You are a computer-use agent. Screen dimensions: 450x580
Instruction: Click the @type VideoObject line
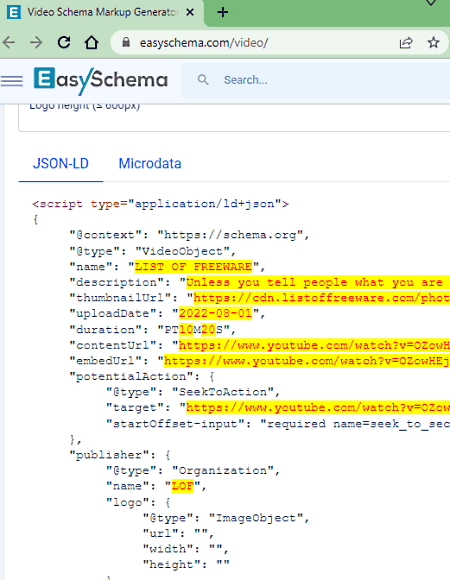tap(152, 251)
